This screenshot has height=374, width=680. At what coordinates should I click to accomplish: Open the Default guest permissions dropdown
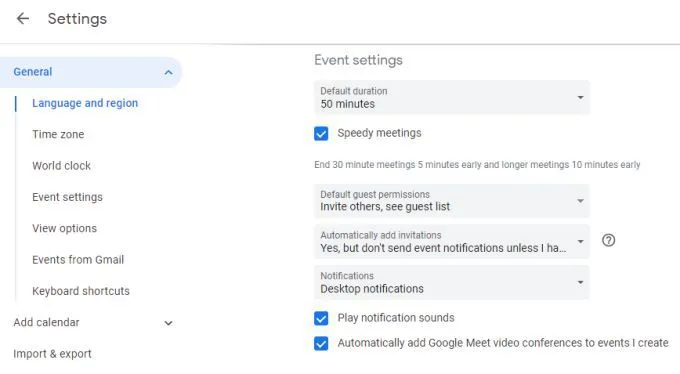[451, 201]
